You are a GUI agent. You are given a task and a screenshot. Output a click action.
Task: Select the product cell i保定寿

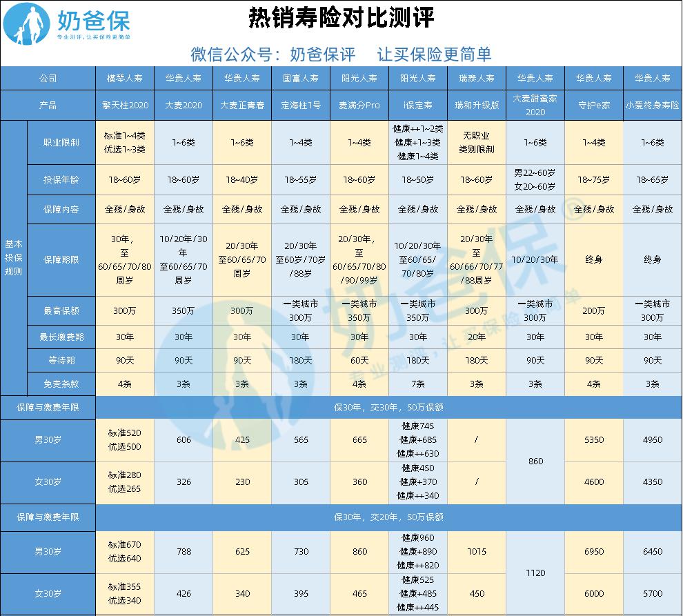(418, 106)
